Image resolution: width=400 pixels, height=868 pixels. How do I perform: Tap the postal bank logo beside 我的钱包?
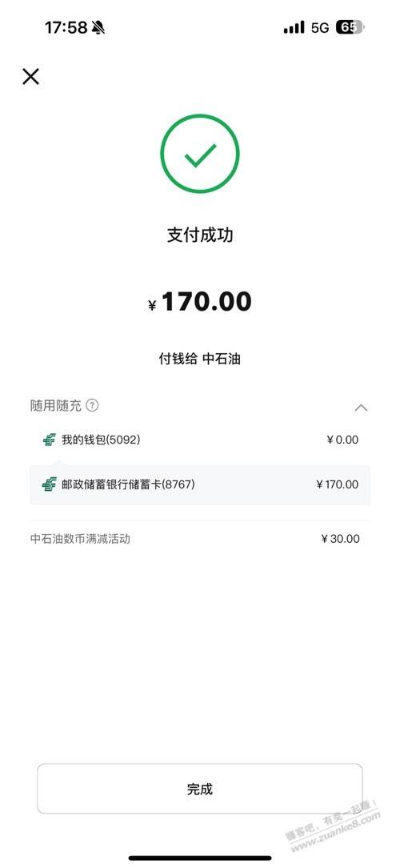point(50,440)
